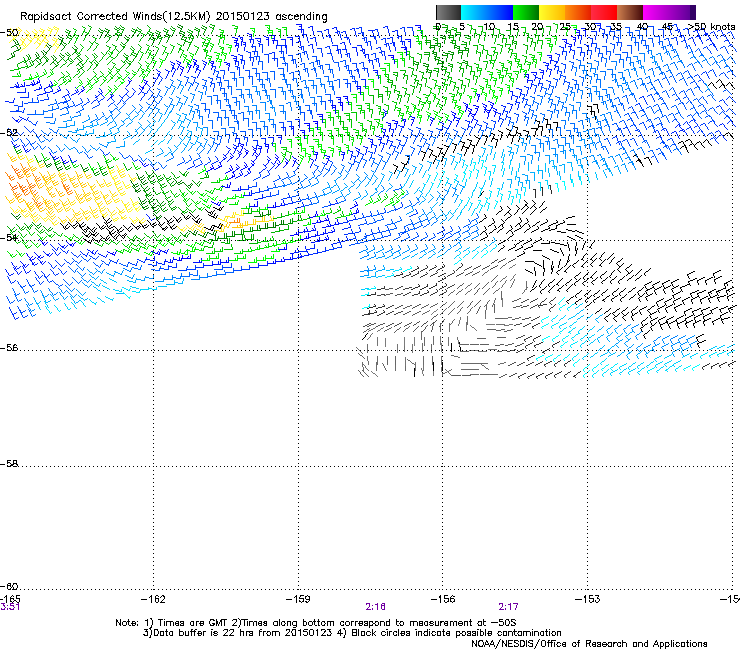The width and height of the screenshot is (740, 650).
Task: Click the brown 35-40 knots legend swatch
Action: 630,12
